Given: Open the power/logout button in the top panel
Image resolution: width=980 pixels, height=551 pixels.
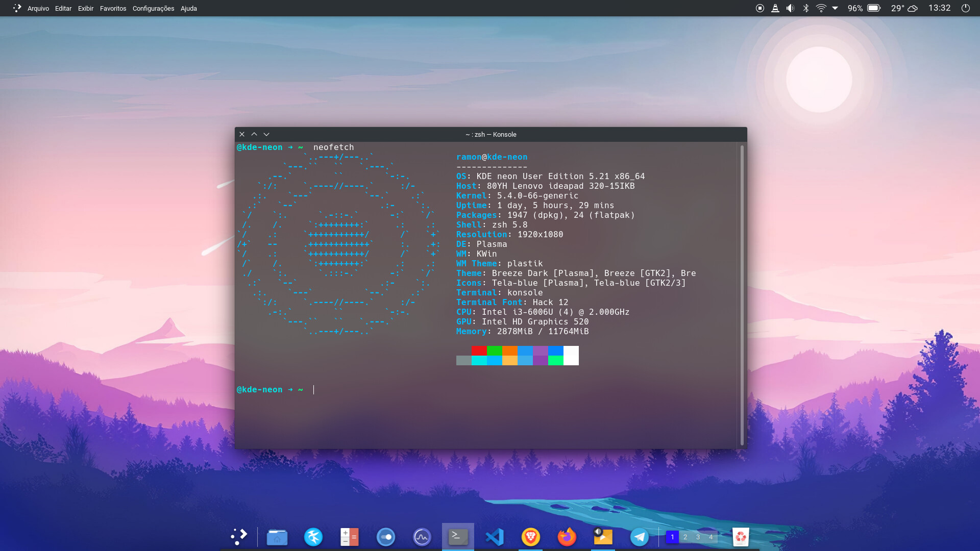Looking at the screenshot, I should click(x=966, y=8).
